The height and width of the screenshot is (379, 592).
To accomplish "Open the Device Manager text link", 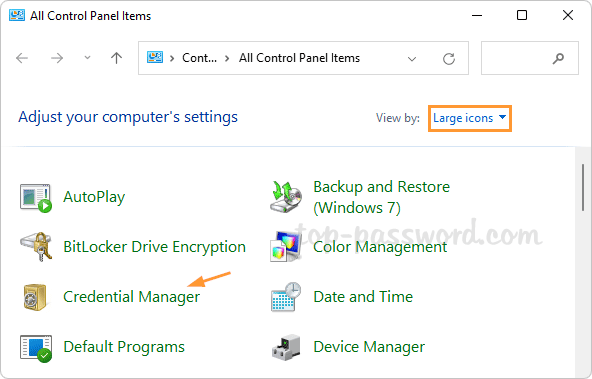I will point(369,347).
